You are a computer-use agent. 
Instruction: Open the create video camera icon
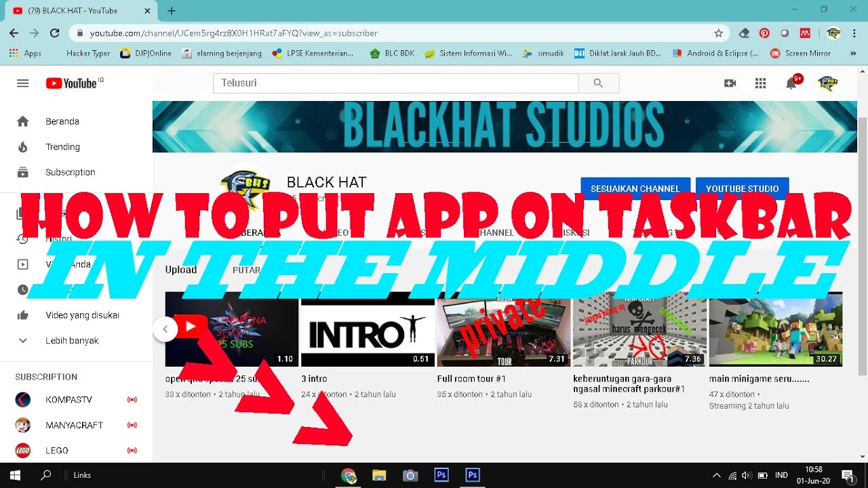point(730,83)
